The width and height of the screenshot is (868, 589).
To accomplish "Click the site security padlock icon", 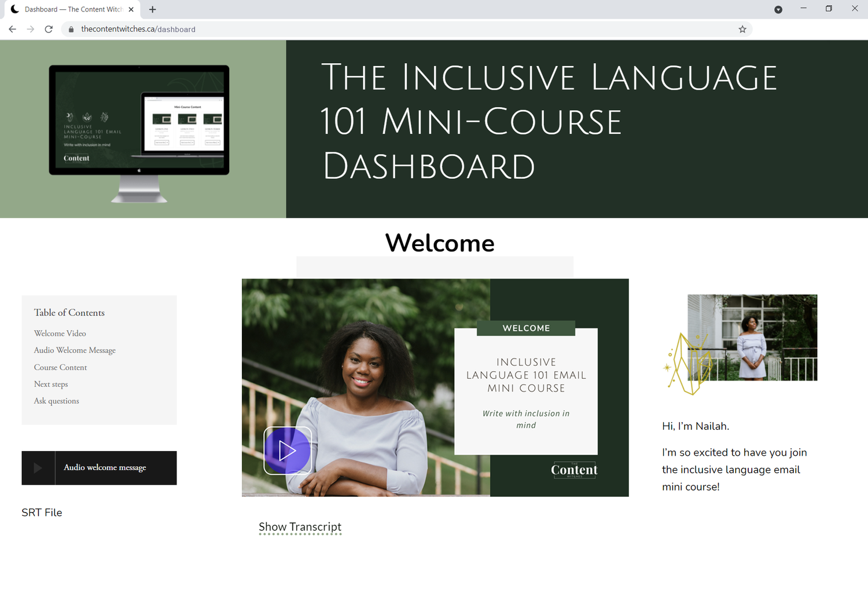I will tap(71, 29).
